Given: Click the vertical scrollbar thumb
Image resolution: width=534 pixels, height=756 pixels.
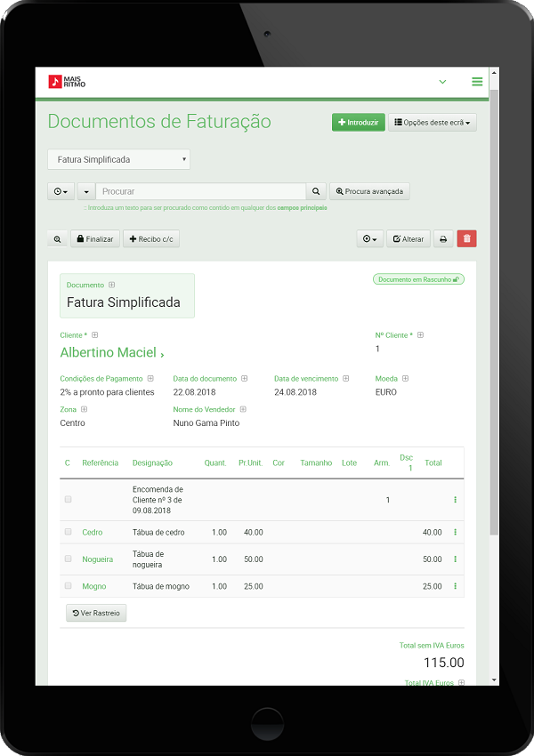Looking at the screenshot, I should pyautogui.click(x=494, y=312).
